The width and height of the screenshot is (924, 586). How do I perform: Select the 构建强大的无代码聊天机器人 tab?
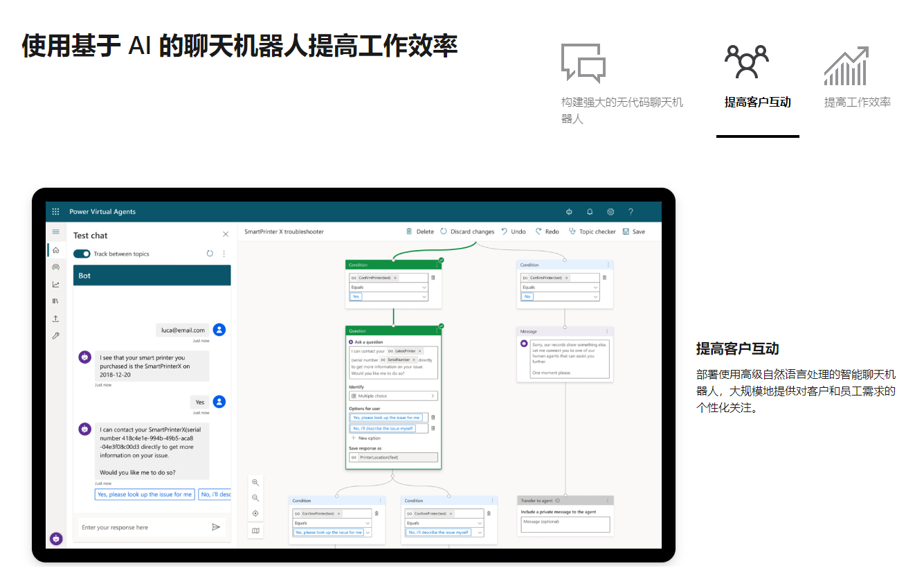point(622,85)
